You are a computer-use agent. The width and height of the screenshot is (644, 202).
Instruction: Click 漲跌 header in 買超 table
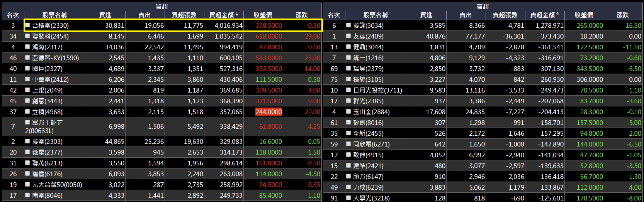pyautogui.click(x=302, y=15)
